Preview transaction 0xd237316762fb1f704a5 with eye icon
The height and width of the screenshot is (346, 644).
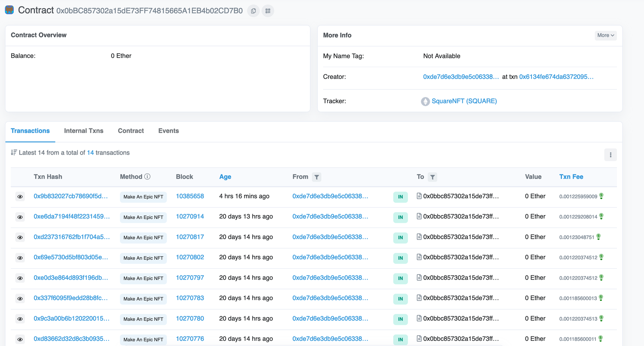click(x=20, y=237)
